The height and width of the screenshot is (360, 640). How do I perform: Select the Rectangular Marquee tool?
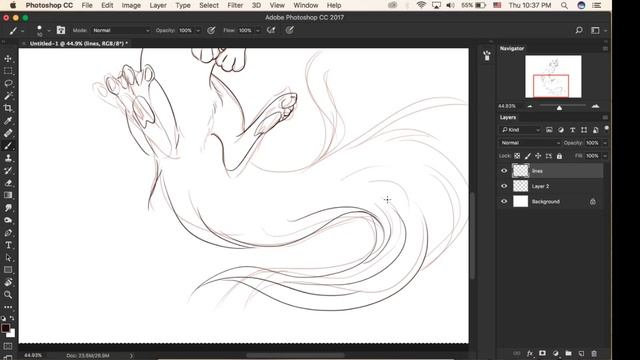pyautogui.click(x=8, y=71)
